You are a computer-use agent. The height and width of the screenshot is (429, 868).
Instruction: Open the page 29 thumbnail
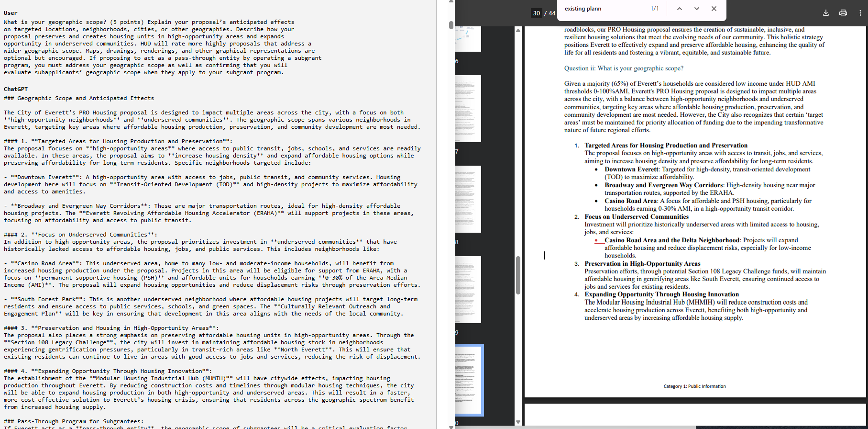(468, 290)
